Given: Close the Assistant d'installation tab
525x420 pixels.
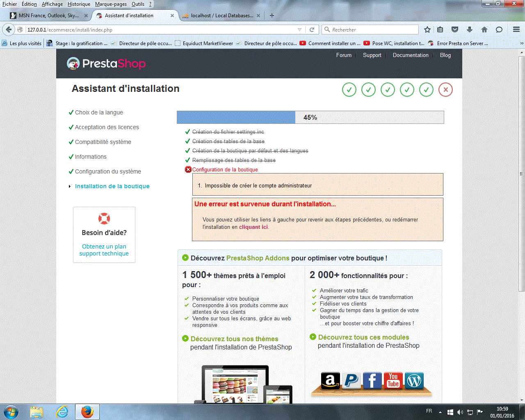Looking at the screenshot, I should point(172,16).
